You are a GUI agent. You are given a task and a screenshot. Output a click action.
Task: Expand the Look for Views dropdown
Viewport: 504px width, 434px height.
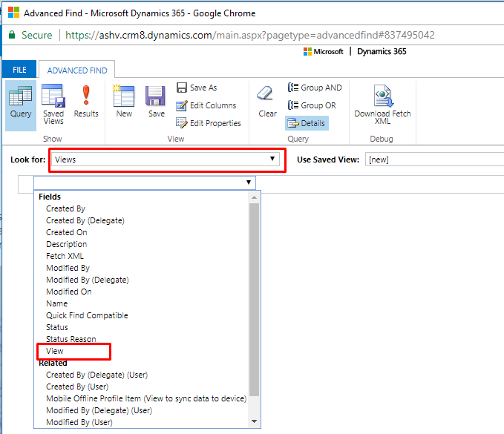tap(166, 160)
